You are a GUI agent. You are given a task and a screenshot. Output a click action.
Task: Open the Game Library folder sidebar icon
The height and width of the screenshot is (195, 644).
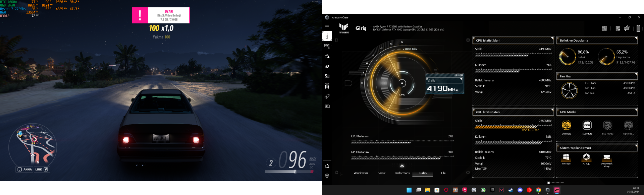(x=327, y=76)
